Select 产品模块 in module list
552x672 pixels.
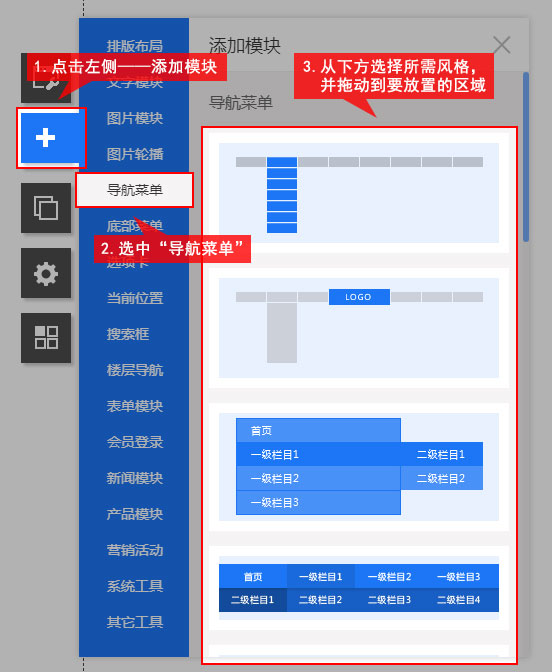(135, 514)
